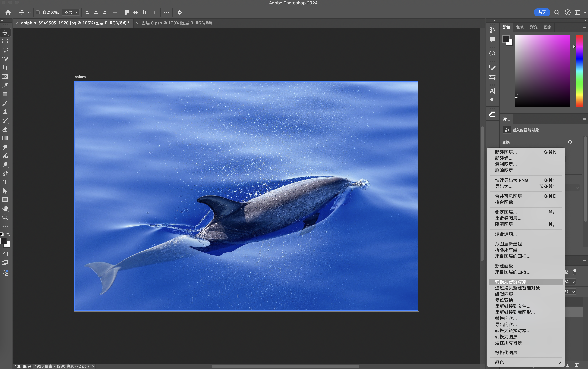This screenshot has height=369, width=588.
Task: Click the align left edges button
Action: [87, 12]
